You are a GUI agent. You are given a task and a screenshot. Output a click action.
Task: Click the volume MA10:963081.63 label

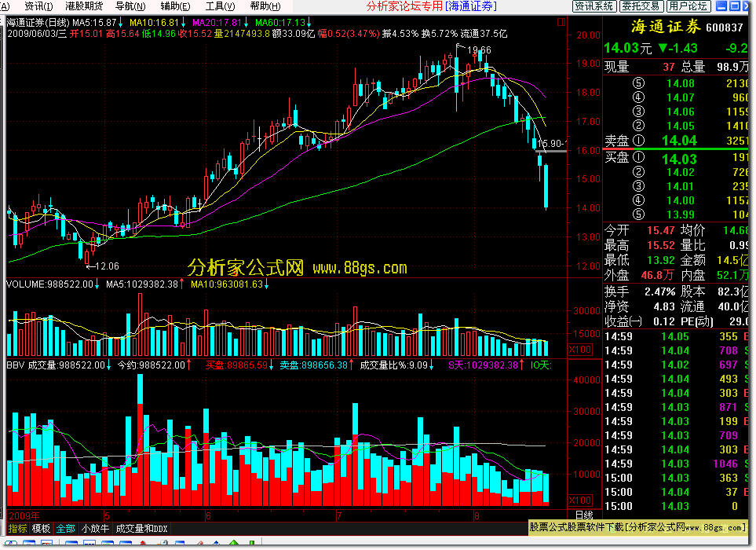(227, 284)
